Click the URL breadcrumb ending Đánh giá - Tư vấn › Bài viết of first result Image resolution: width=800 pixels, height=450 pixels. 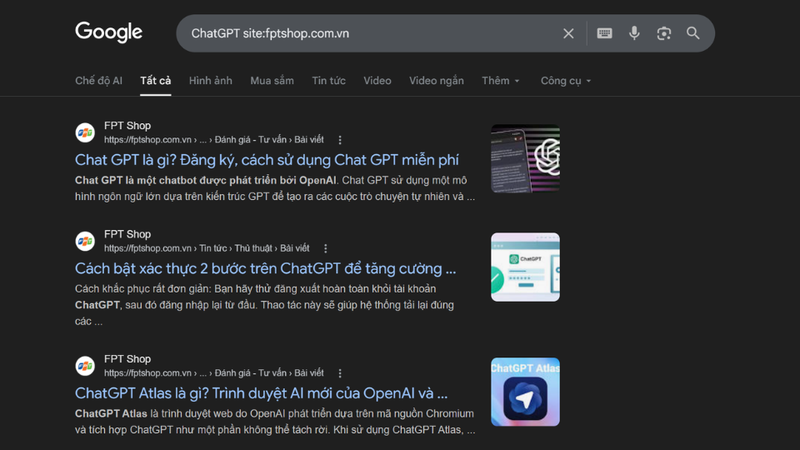(214, 139)
